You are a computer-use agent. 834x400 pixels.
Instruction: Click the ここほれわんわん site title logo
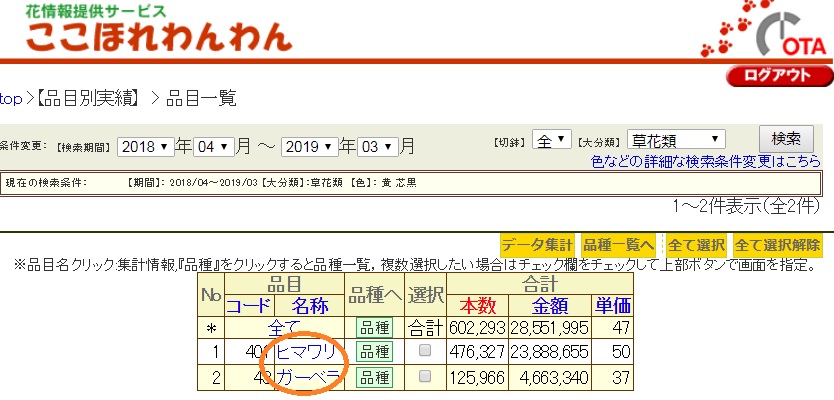(159, 37)
